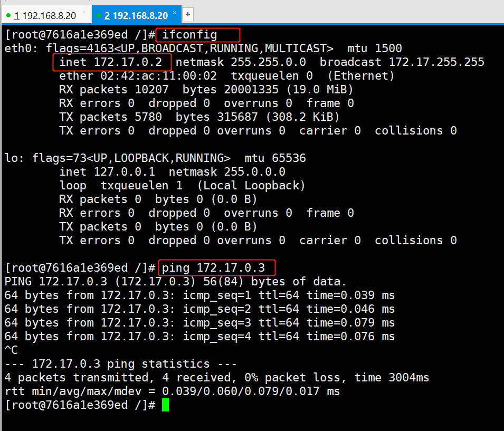Click the rtt min/avg/max/mdev line
The height and width of the screenshot is (431, 504).
[172, 391]
